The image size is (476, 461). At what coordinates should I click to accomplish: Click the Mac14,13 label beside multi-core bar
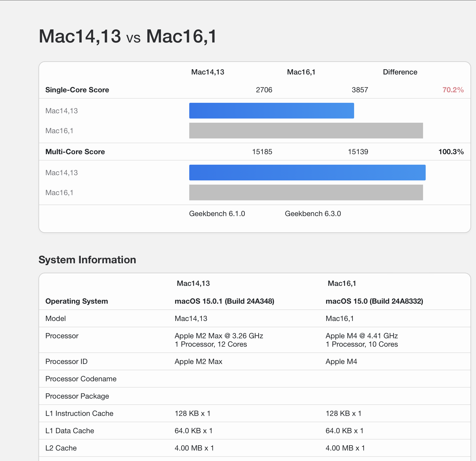coord(62,173)
